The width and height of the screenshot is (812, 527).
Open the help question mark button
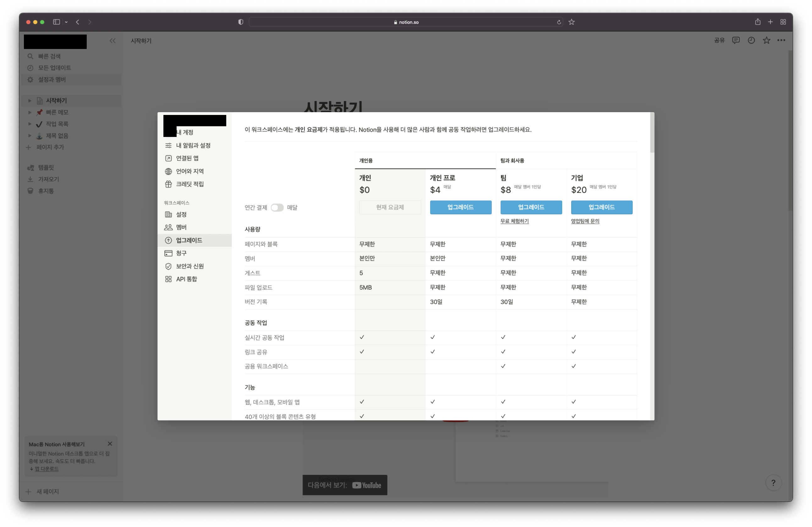click(x=773, y=483)
